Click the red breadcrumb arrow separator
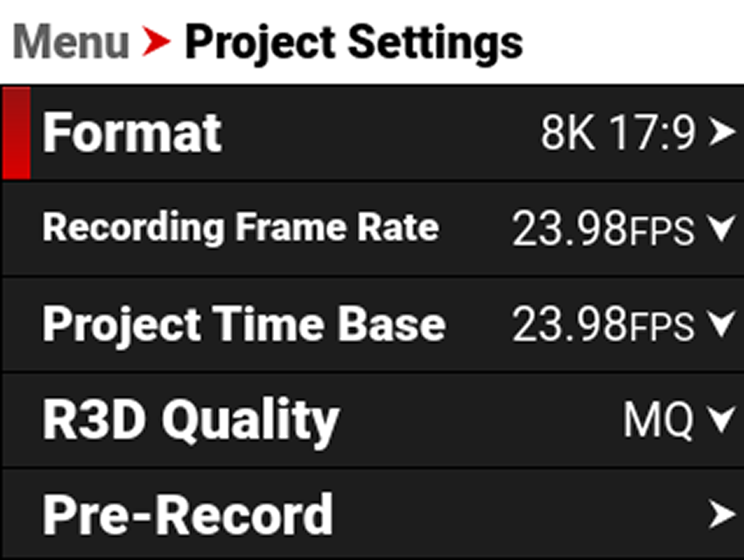744x560 pixels. point(156,43)
